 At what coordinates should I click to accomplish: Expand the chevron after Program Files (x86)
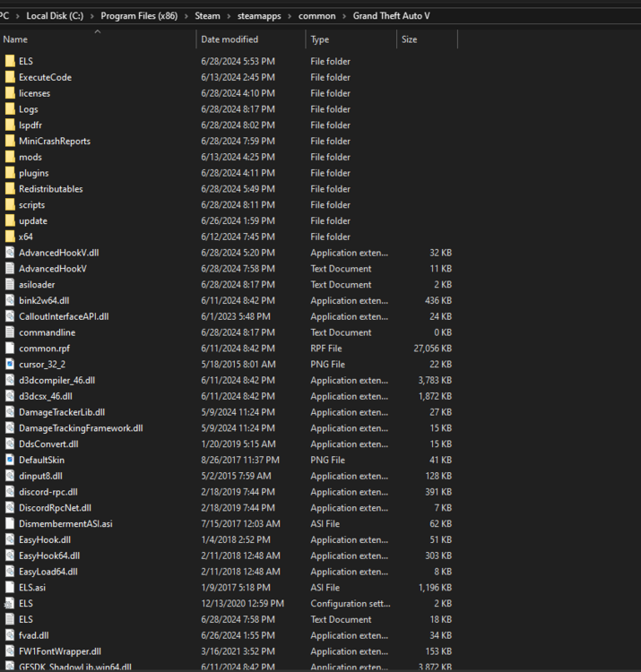click(186, 16)
